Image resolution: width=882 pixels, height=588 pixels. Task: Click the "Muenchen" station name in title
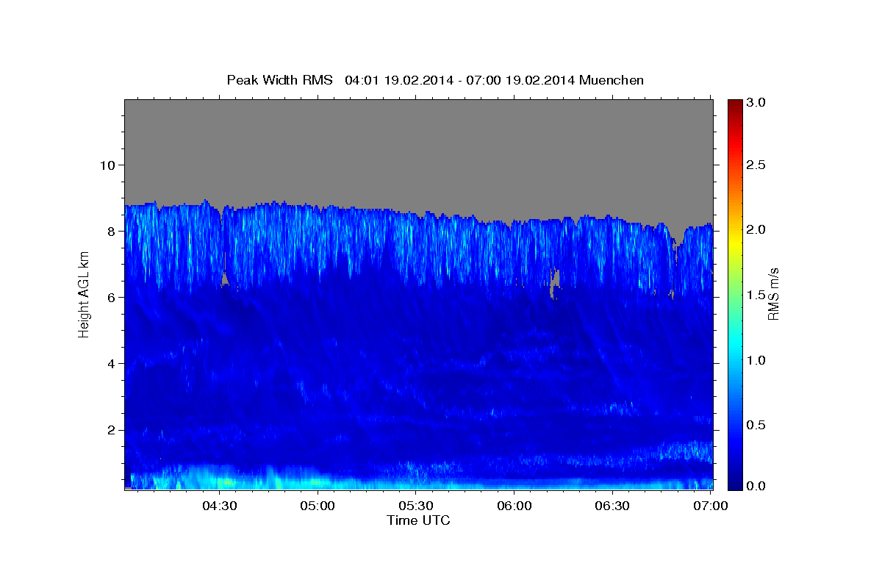pos(612,80)
